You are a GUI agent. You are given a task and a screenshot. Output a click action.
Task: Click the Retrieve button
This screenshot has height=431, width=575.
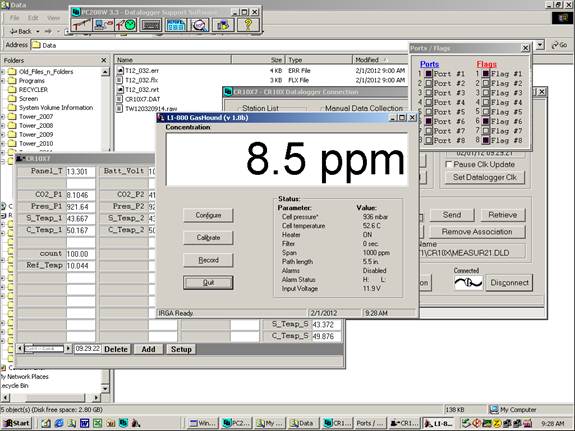coord(502,215)
